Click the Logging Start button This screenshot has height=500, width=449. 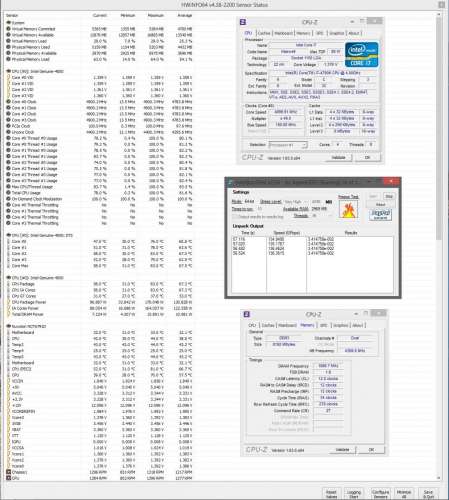pyautogui.click(x=354, y=494)
